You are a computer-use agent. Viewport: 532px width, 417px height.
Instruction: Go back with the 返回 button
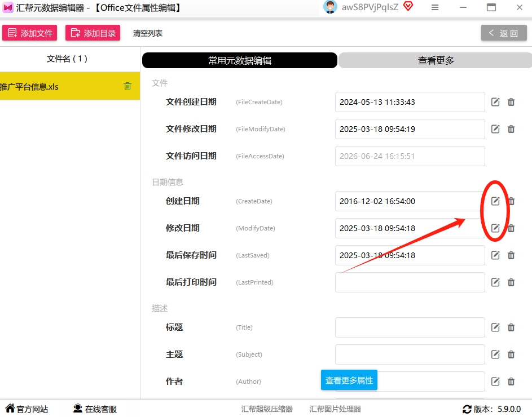pos(504,33)
